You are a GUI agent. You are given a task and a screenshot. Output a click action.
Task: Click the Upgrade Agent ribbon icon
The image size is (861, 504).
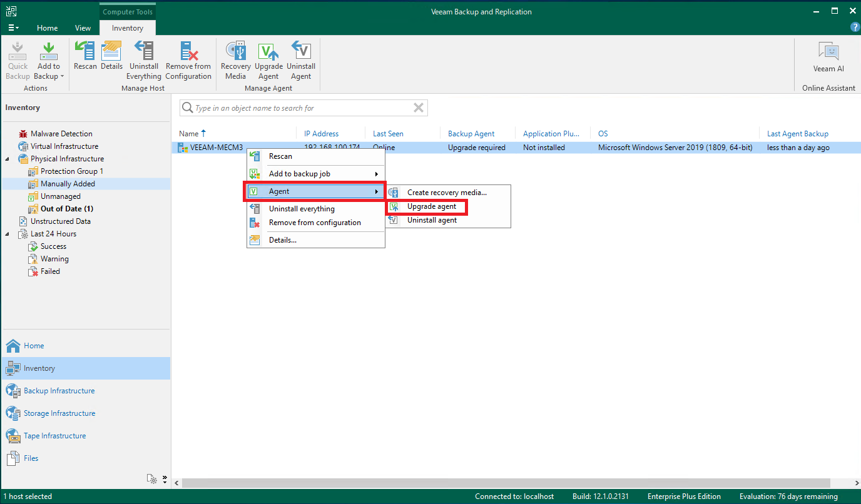pos(268,60)
